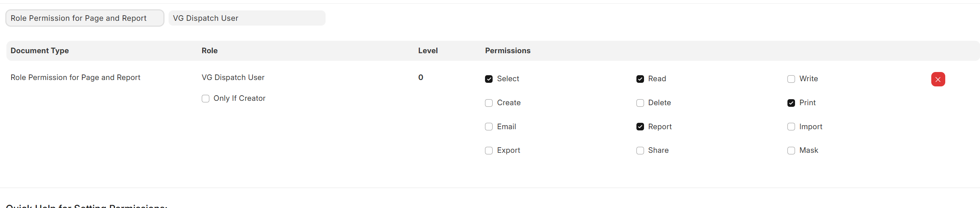The width and height of the screenshot is (980, 208).
Task: Enable the Share permission checkbox
Action: (640, 150)
